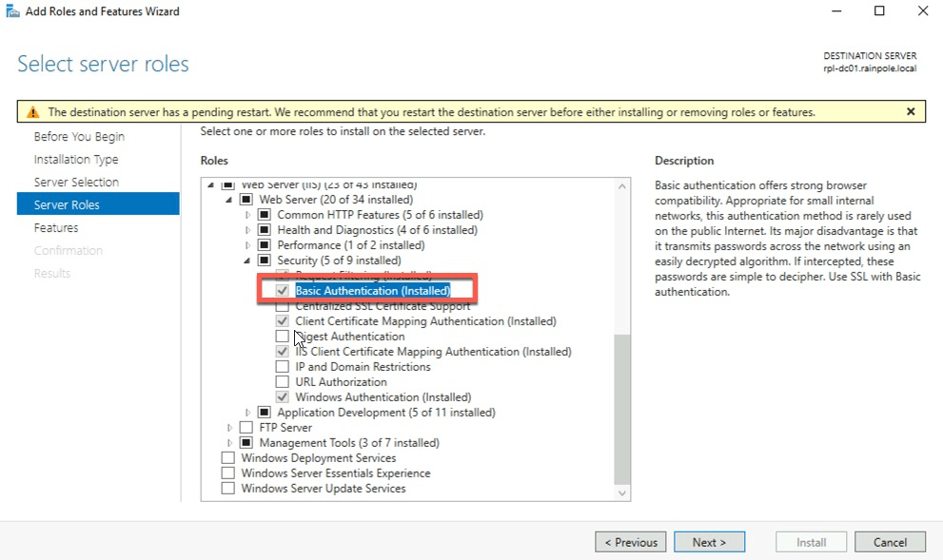Click the wizard icon in title bar
The height and width of the screenshot is (560, 943).
10,11
